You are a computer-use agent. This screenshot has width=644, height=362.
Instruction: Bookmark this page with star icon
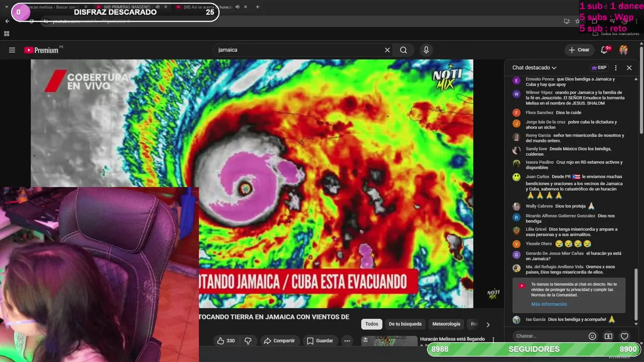click(x=578, y=21)
